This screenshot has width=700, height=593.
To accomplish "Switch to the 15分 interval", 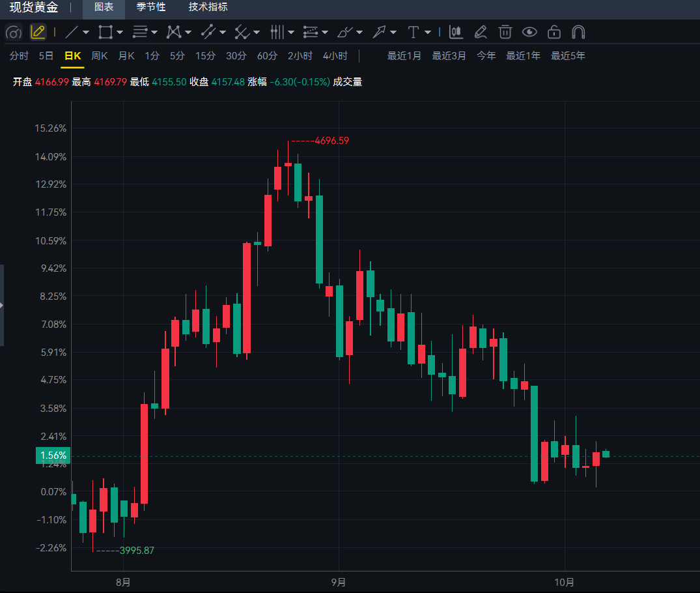I will point(205,56).
